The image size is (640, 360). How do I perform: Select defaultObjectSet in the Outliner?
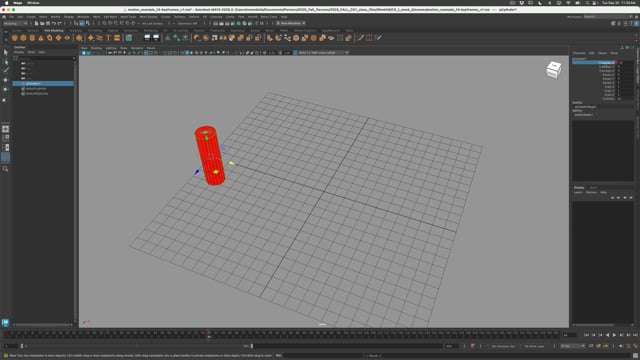pyautogui.click(x=37, y=93)
